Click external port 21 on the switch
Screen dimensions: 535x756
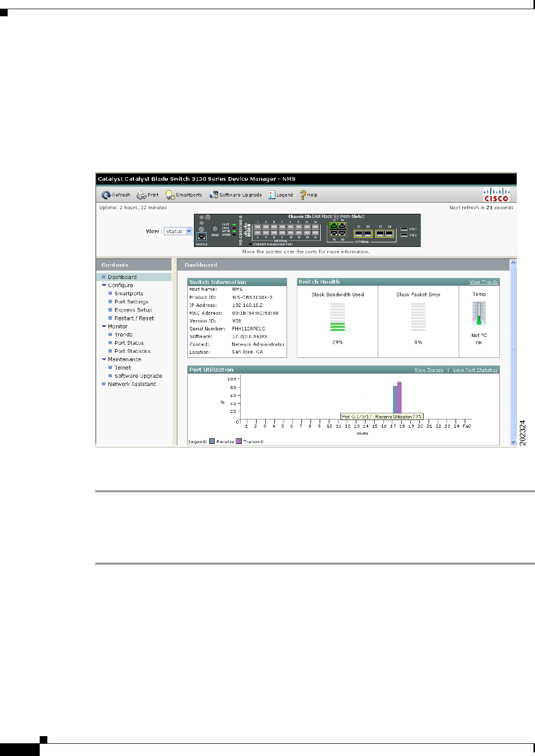(358, 234)
